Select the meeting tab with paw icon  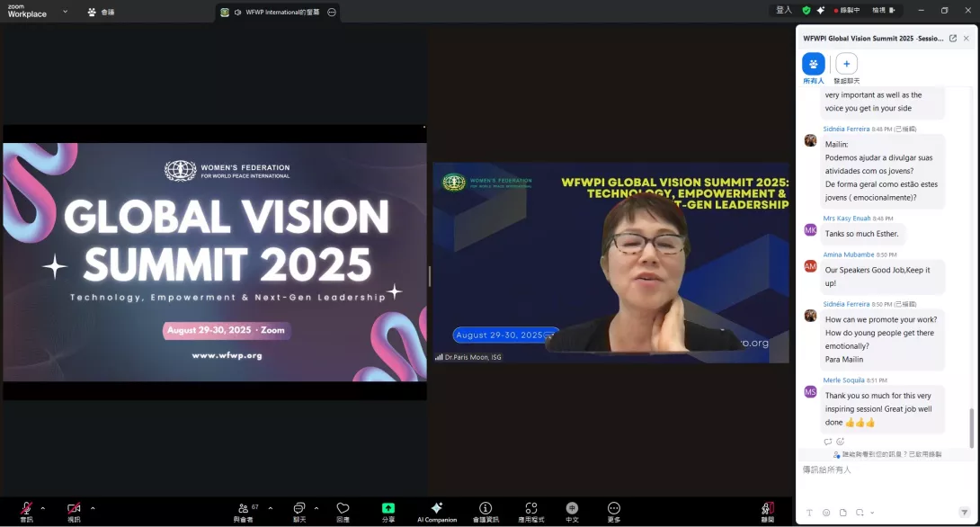pos(102,12)
